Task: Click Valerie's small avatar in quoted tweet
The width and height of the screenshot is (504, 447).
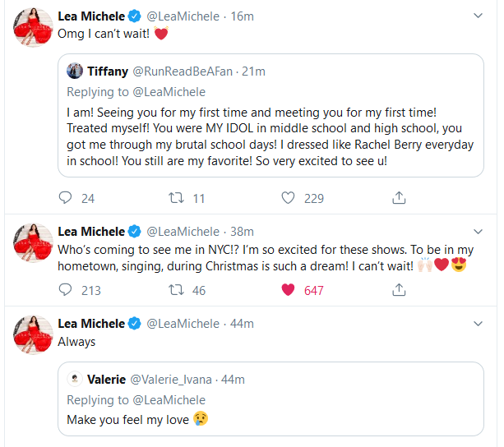Action: (x=74, y=380)
